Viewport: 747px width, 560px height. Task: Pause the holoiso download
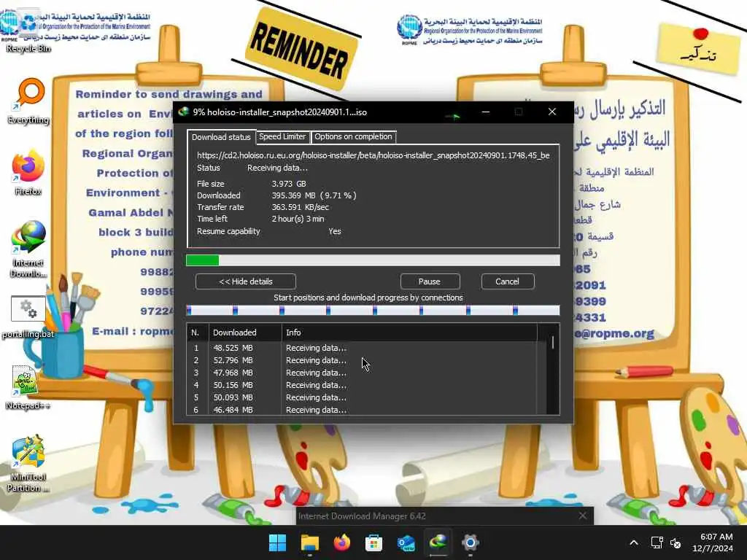pyautogui.click(x=430, y=281)
